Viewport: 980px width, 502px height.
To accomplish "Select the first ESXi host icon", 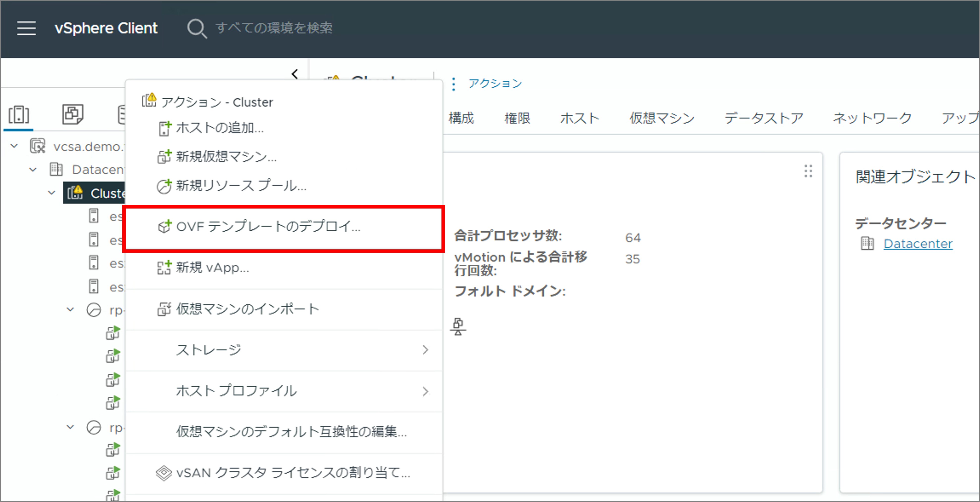I will click(x=94, y=216).
